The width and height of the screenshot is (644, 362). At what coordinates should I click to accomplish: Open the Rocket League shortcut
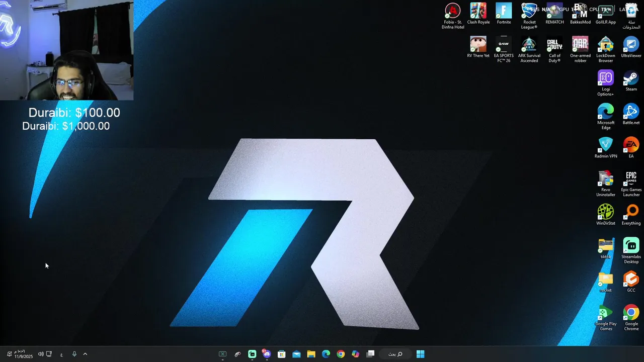[x=529, y=16]
